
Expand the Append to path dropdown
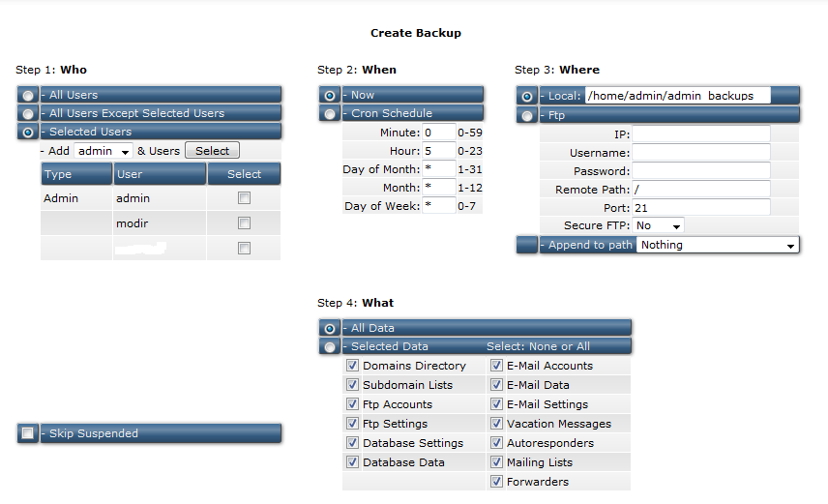[718, 245]
